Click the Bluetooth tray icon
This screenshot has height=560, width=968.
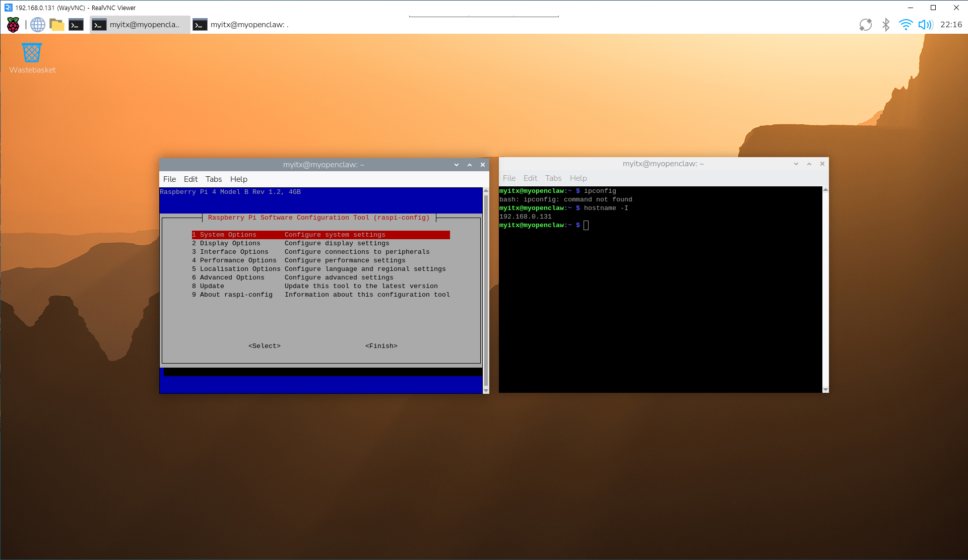[885, 24]
